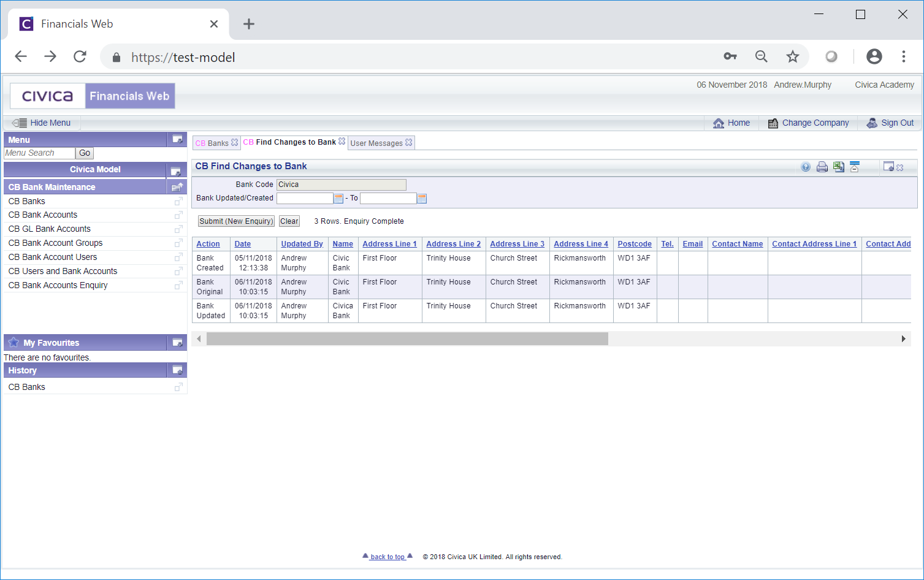924x580 pixels.
Task: Reload the browser page
Action: (80, 57)
